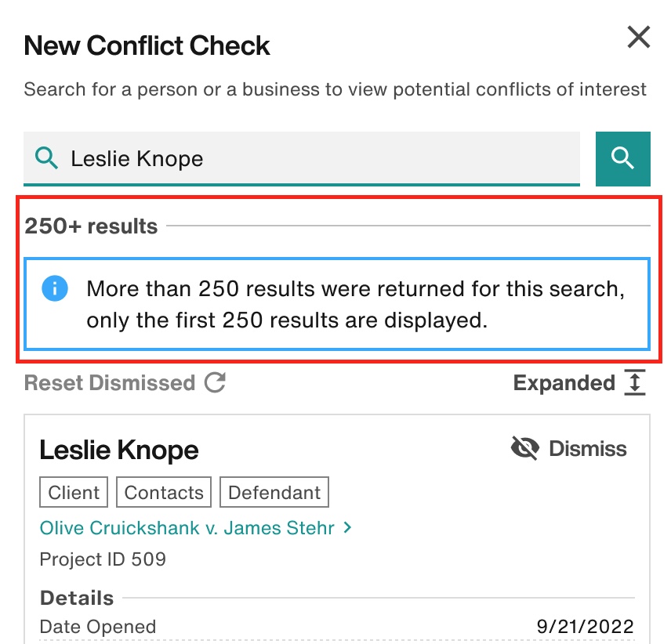Select the Contacts tag
This screenshot has height=644, width=671.
164,492
